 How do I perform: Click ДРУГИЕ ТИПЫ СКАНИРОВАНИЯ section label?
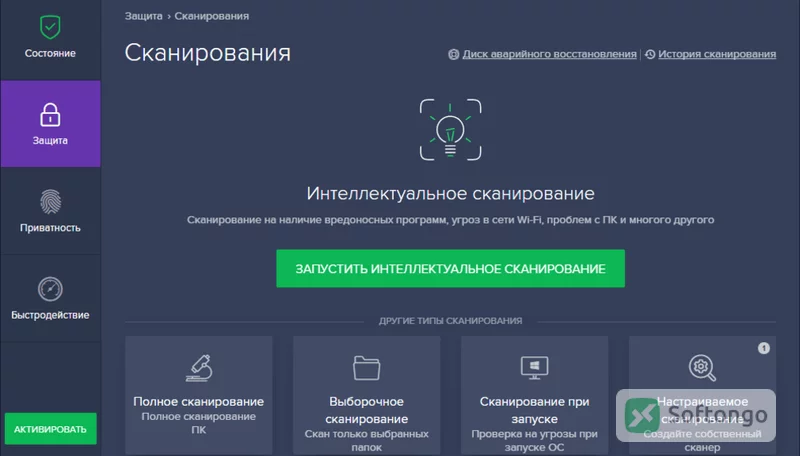(x=451, y=321)
